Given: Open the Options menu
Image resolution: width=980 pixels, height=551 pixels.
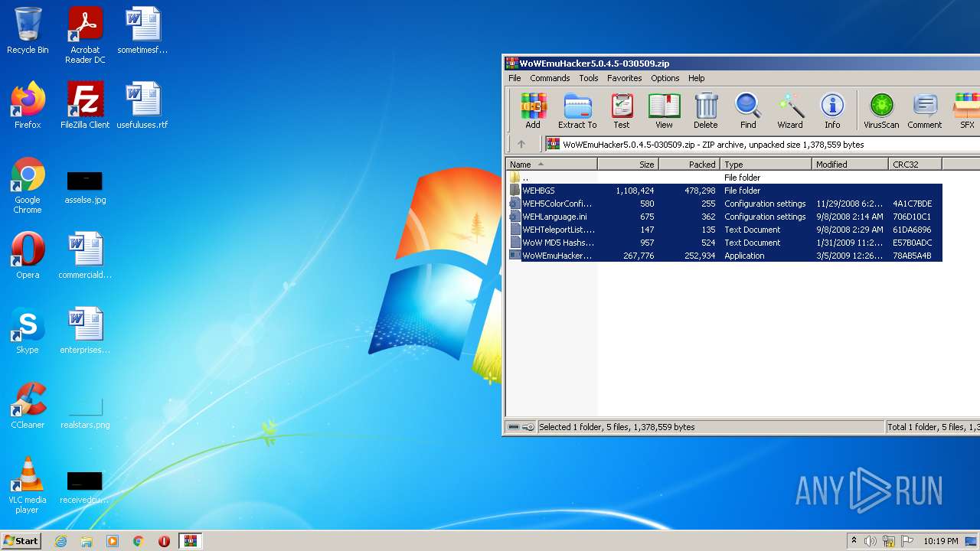Looking at the screenshot, I should click(665, 78).
